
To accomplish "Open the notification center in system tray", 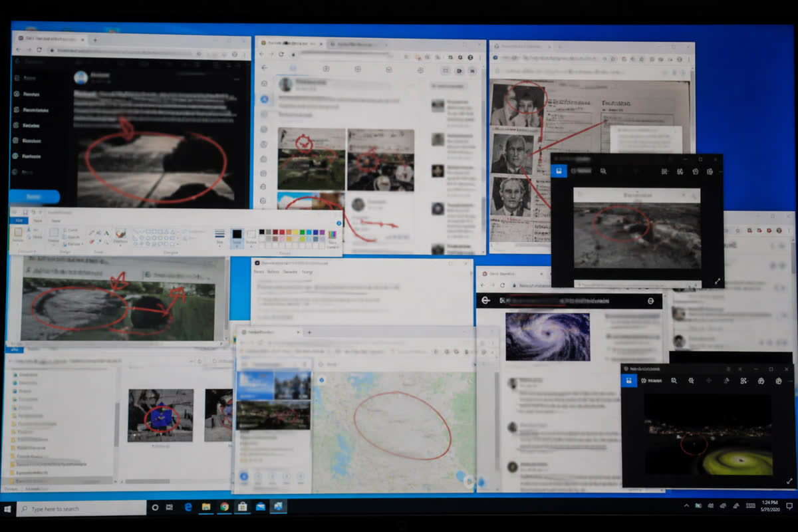I will [789, 507].
